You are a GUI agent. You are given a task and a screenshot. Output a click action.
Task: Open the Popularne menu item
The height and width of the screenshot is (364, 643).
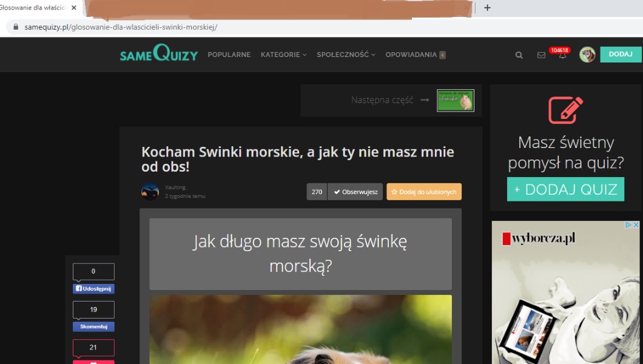point(229,55)
